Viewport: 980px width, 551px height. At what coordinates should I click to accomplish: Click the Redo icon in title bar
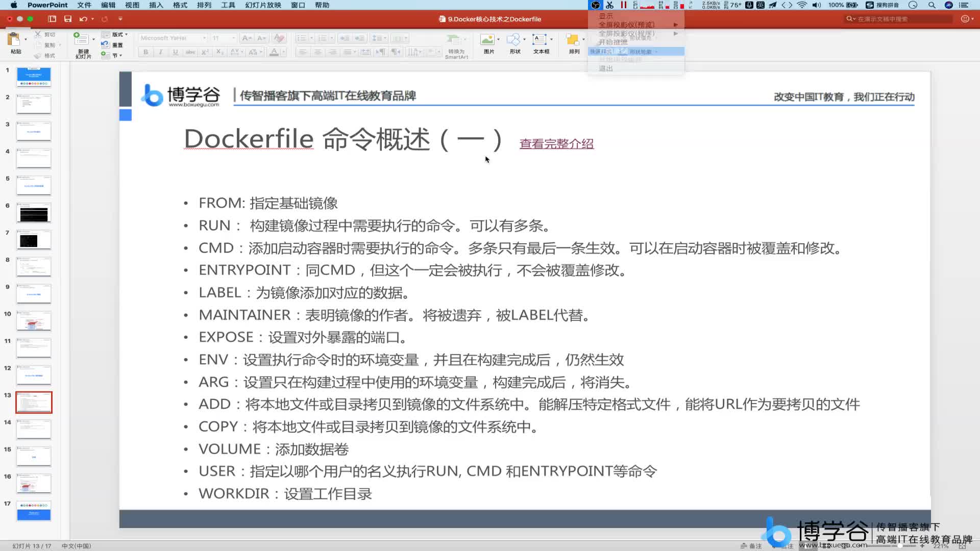coord(105,19)
